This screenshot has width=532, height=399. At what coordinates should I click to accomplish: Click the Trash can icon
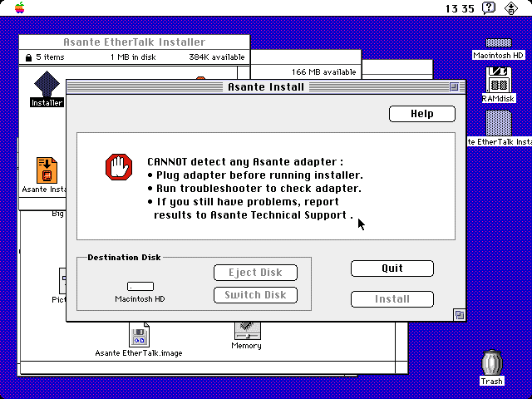click(x=492, y=363)
